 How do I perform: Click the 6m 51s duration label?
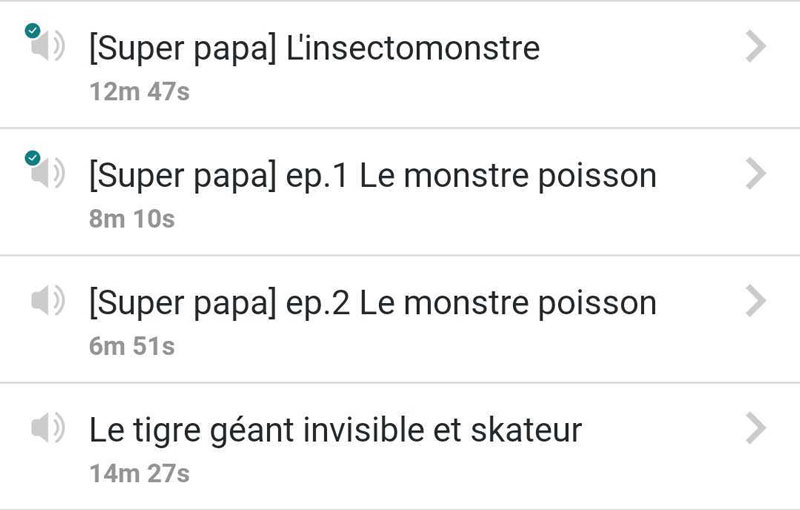pyautogui.click(x=132, y=346)
